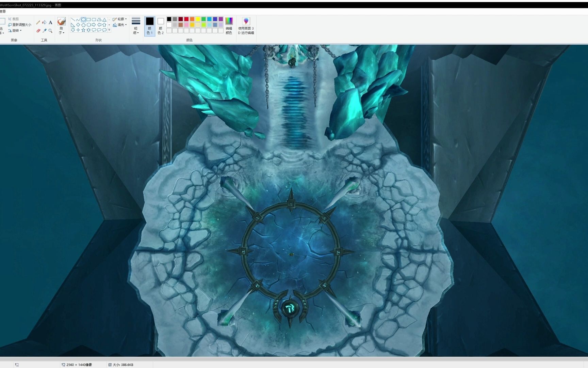This screenshot has height=368, width=588.
Task: Choose the Line shape
Action: pyautogui.click(x=73, y=20)
